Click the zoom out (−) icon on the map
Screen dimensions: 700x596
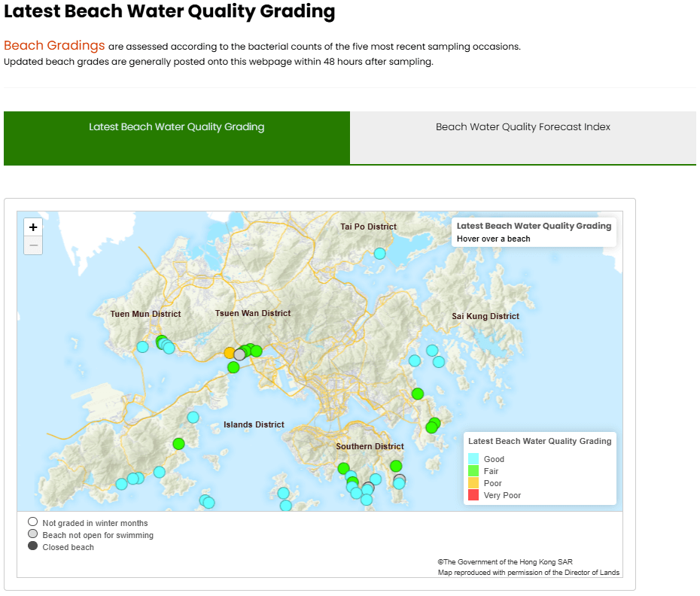tap(32, 245)
